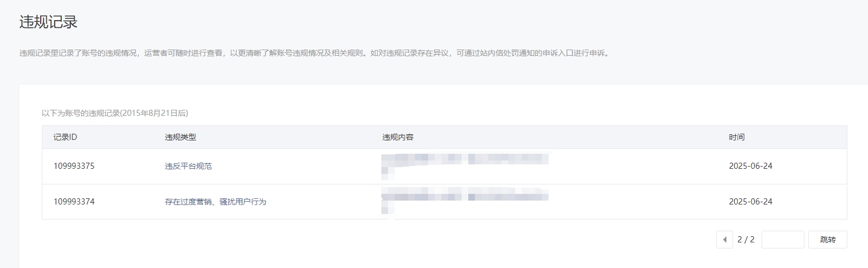Click the 2025-06-24 date in first row
This screenshot has height=268, width=868.
750,166
